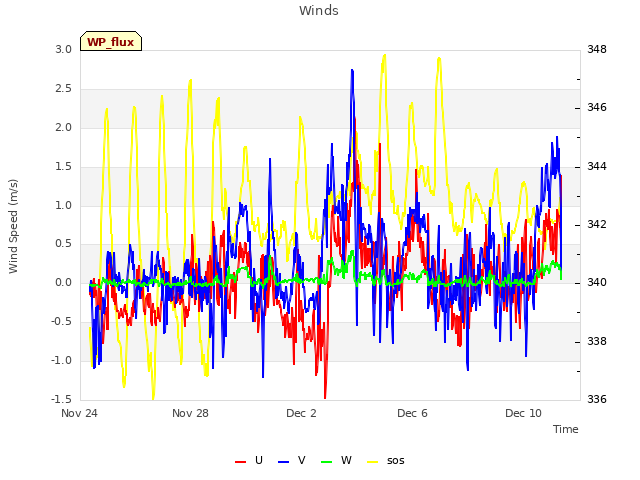Viewport: 640px width, 480px height.
Task: Click the blue V legend swatch
Action: click(283, 462)
